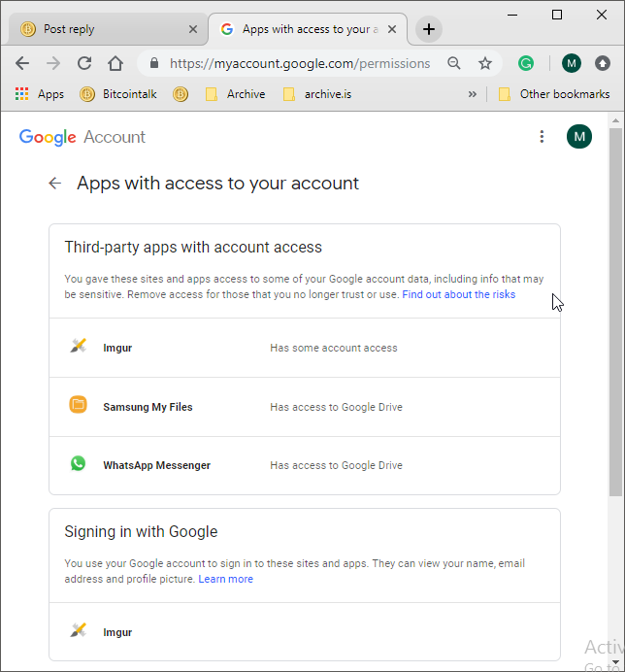Viewport: 625px width, 672px height.
Task: Click the WhatsApp green icon
Action: (x=78, y=463)
